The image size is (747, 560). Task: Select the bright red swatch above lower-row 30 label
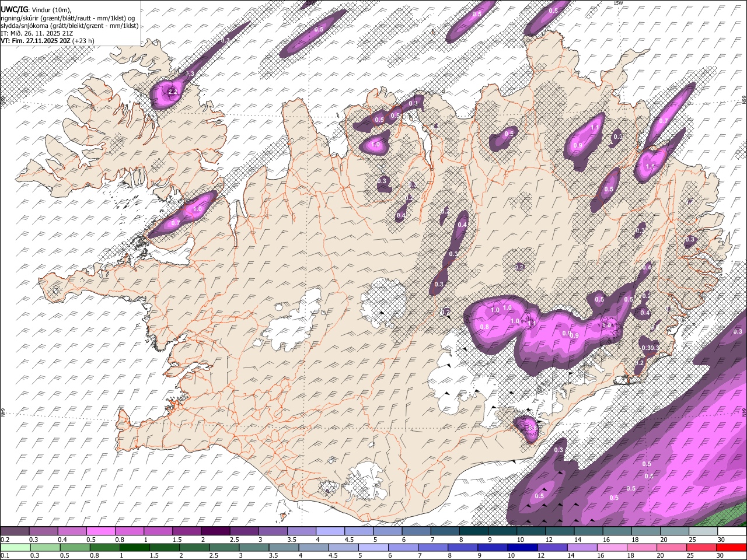point(731,547)
